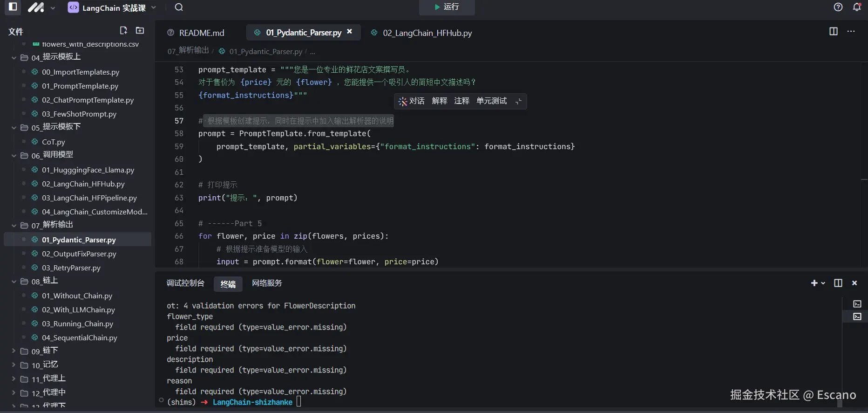868x413 pixels.
Task: Click the search magnifier icon
Action: [179, 7]
